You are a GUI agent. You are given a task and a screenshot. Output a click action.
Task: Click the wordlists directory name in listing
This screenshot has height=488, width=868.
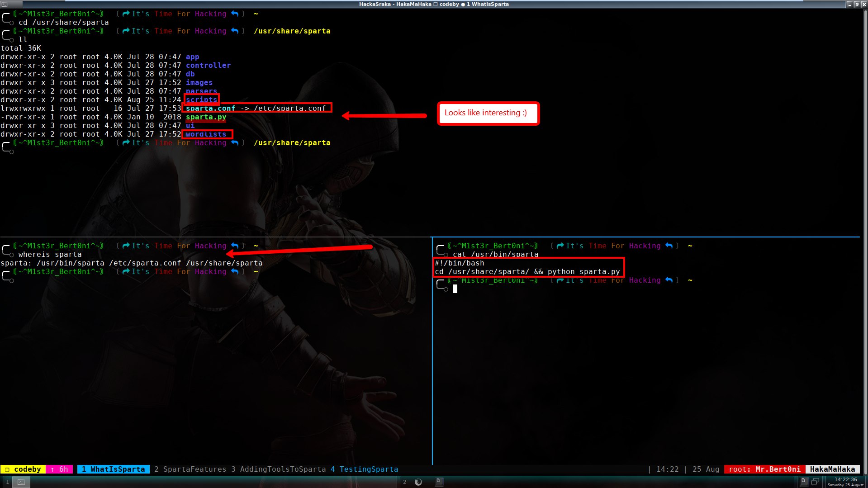[x=206, y=134]
